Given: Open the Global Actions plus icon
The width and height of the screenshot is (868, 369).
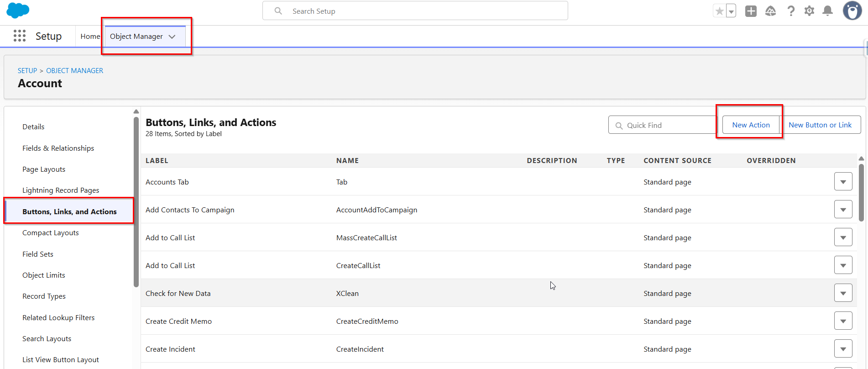Looking at the screenshot, I should click(x=751, y=11).
